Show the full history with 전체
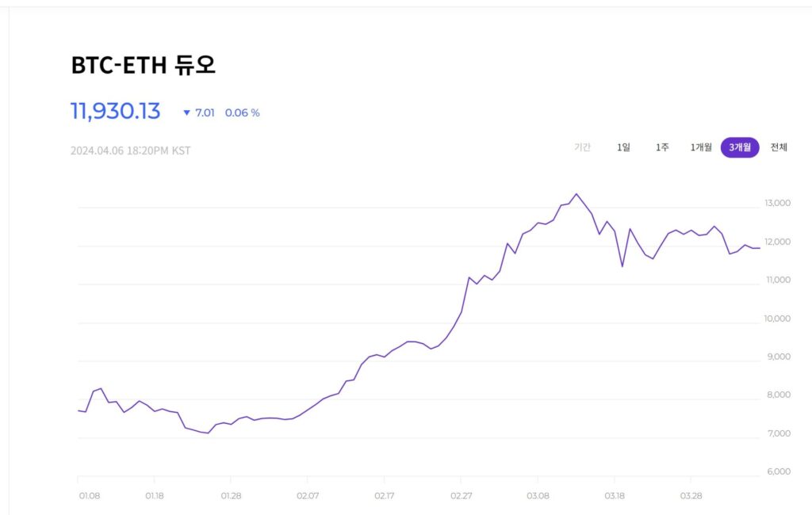This screenshot has width=812, height=515. [779, 147]
